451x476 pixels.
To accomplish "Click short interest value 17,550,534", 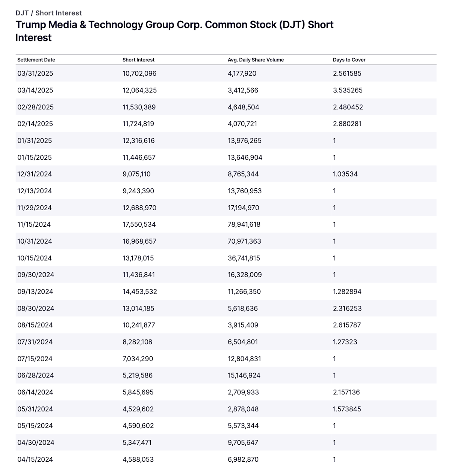I will [x=139, y=224].
